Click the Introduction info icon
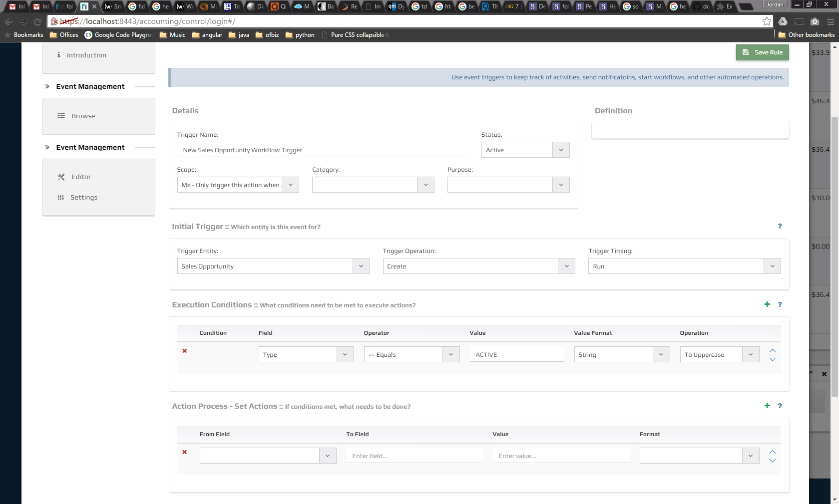Viewport: 839px width, 504px height. [59, 55]
